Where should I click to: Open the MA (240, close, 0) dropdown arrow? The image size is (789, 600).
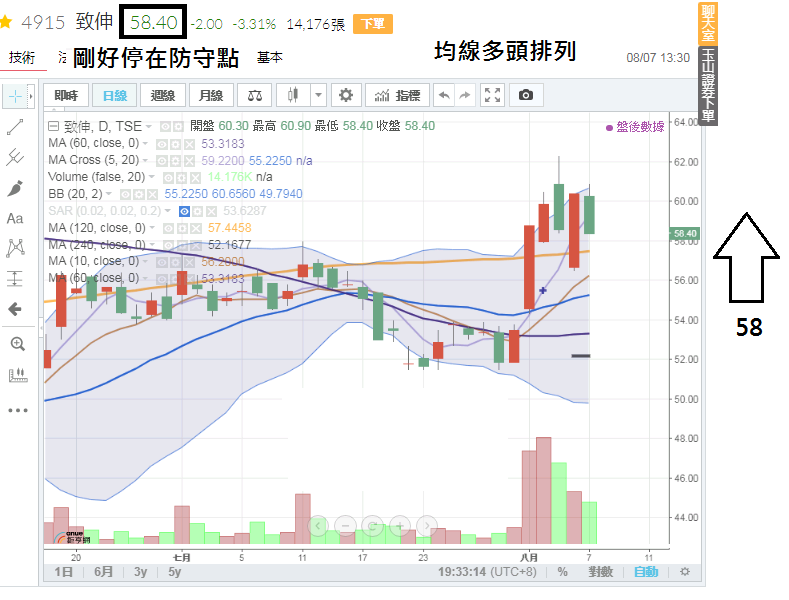click(152, 245)
